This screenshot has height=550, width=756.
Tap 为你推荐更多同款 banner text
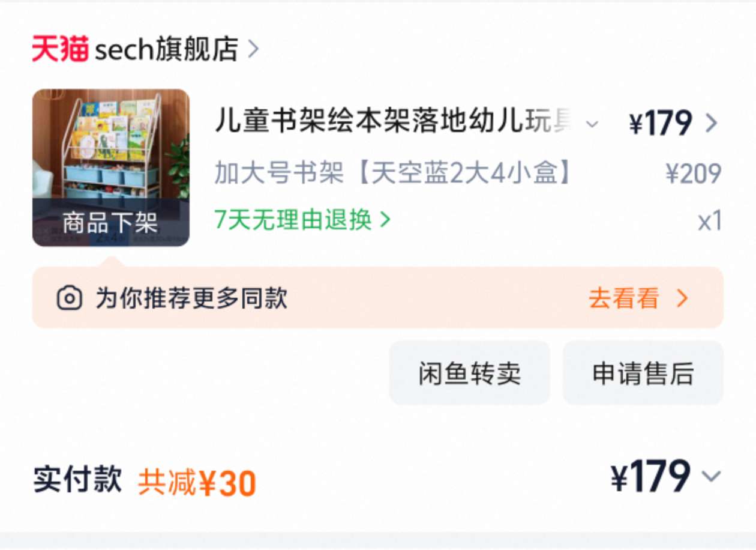pyautogui.click(x=191, y=298)
